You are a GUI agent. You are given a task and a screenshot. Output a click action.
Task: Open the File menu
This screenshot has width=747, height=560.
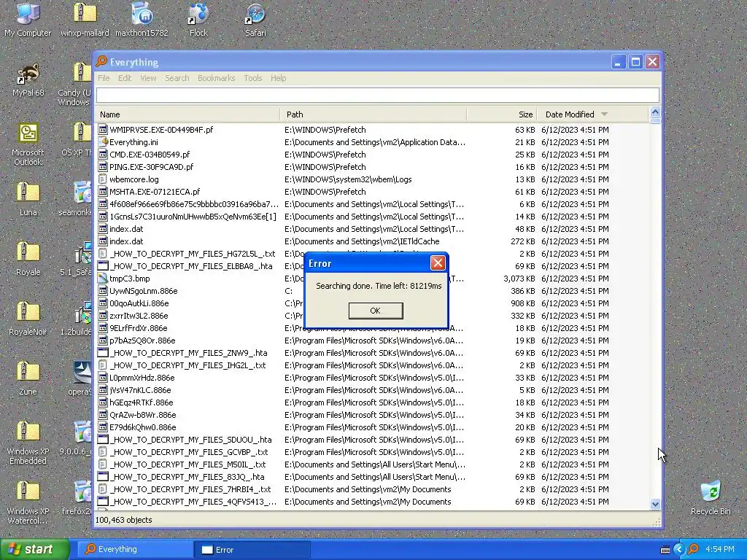pyautogui.click(x=104, y=78)
